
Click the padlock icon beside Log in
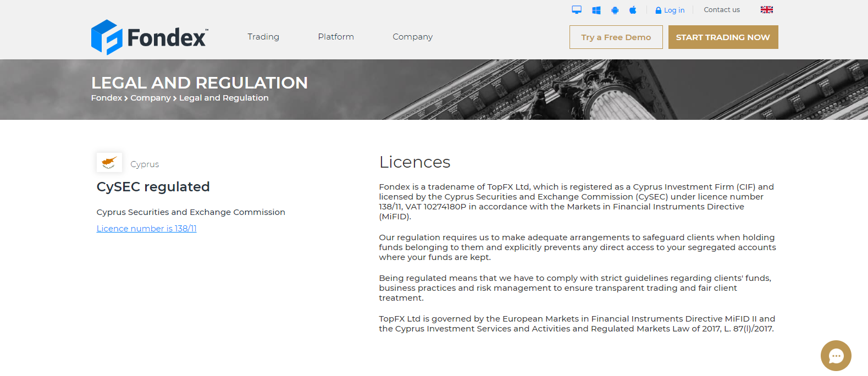tap(659, 10)
